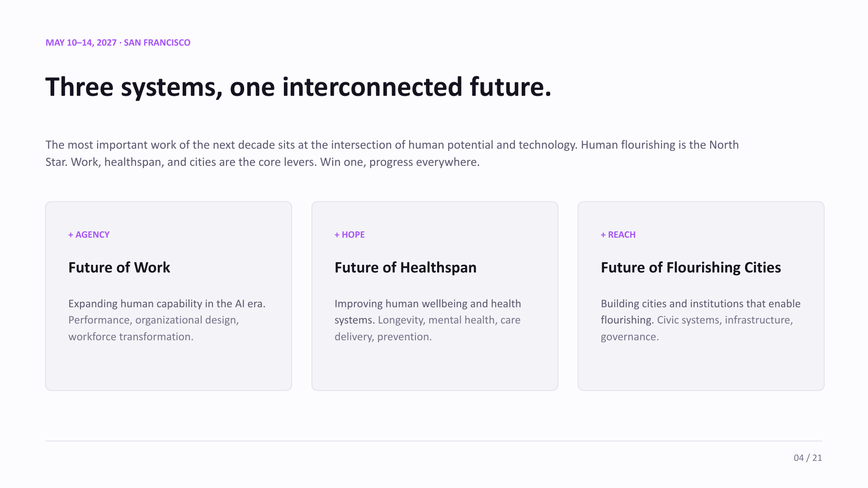This screenshot has width=868, height=488.
Task: Click the horizontal divider line above footer
Action: (434, 441)
